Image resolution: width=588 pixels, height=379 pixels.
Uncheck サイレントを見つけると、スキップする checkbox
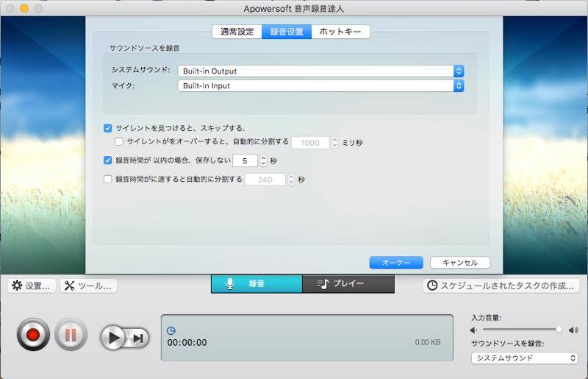[107, 128]
